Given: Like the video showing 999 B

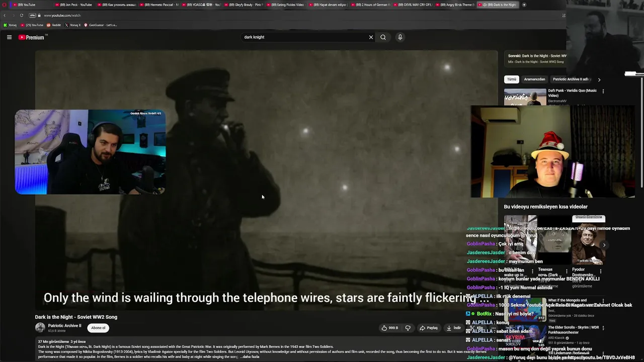Looking at the screenshot, I should (x=389, y=328).
